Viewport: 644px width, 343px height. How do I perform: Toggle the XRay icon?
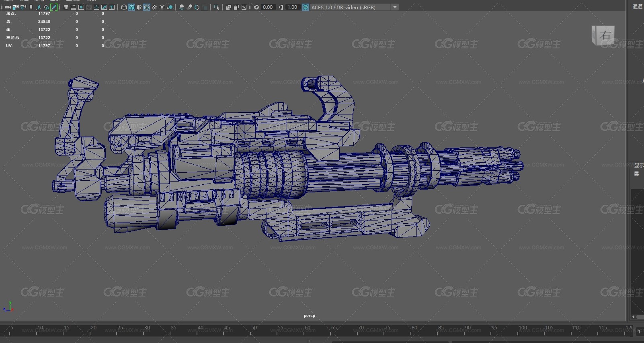[x=228, y=7]
